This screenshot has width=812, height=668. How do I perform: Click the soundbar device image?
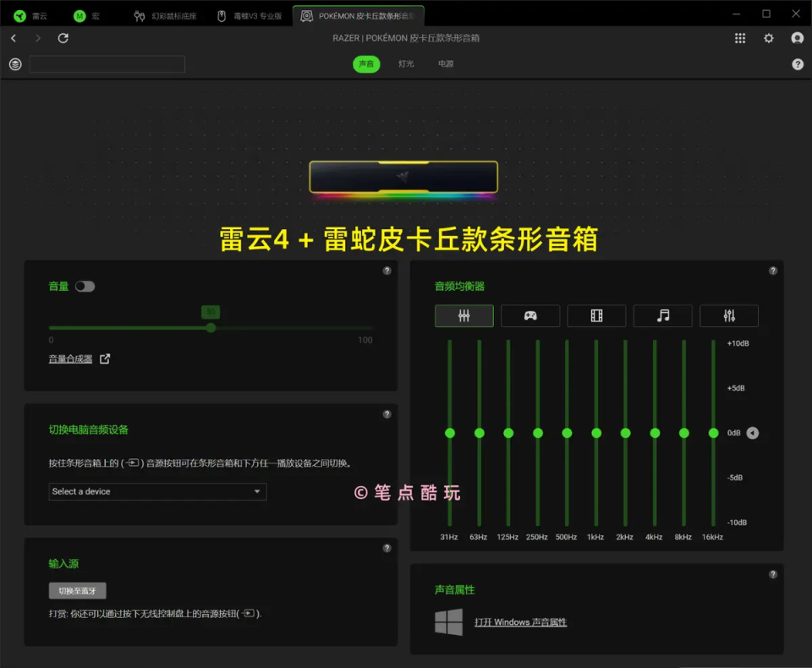point(403,178)
